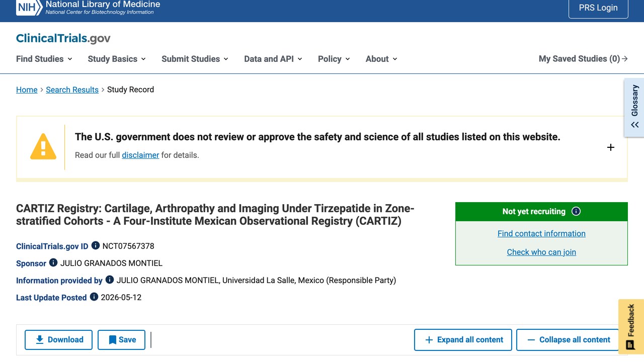Click the Feedback tab icon
Image resolution: width=644 pixels, height=362 pixels.
tap(630, 344)
